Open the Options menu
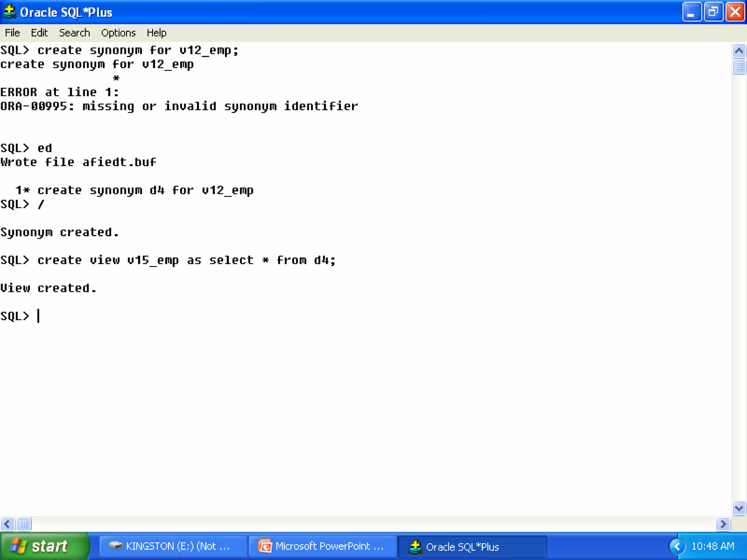This screenshot has height=560, width=747. [x=118, y=33]
